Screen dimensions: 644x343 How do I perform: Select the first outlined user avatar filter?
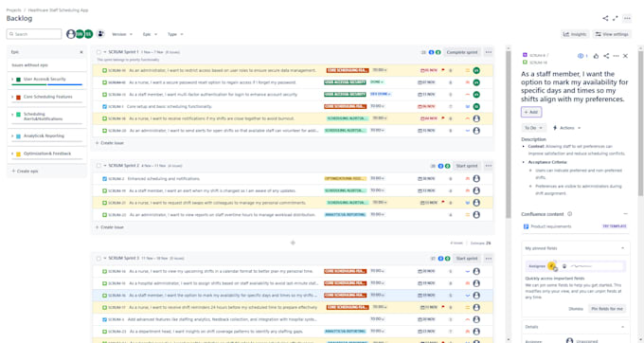(71, 34)
